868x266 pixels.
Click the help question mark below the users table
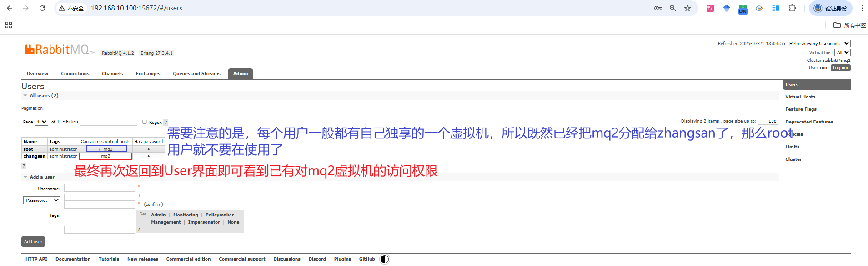pos(24,166)
